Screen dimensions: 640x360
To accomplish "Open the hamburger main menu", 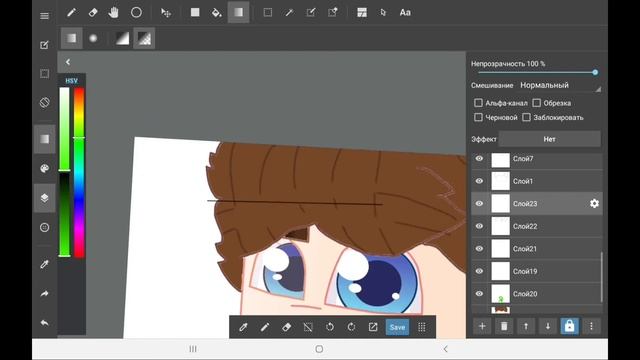I will point(44,16).
